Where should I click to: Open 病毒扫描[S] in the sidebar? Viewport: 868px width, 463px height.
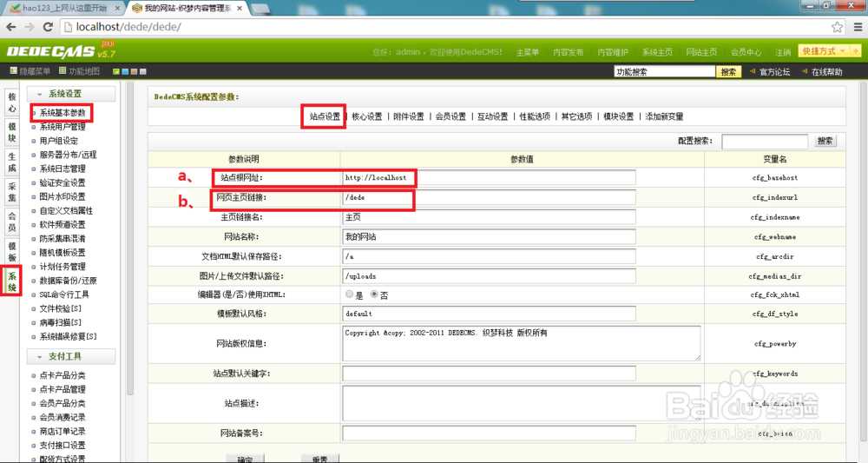pyautogui.click(x=60, y=322)
